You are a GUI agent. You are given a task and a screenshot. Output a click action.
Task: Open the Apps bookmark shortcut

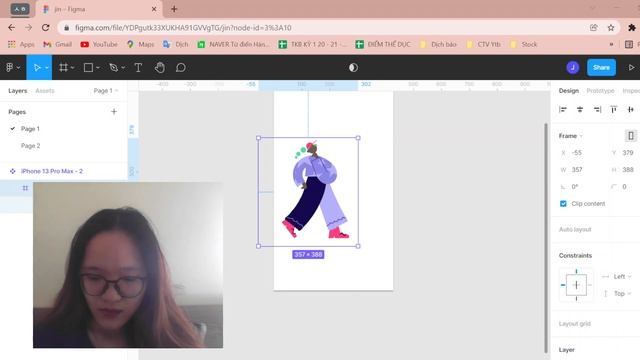point(21,44)
